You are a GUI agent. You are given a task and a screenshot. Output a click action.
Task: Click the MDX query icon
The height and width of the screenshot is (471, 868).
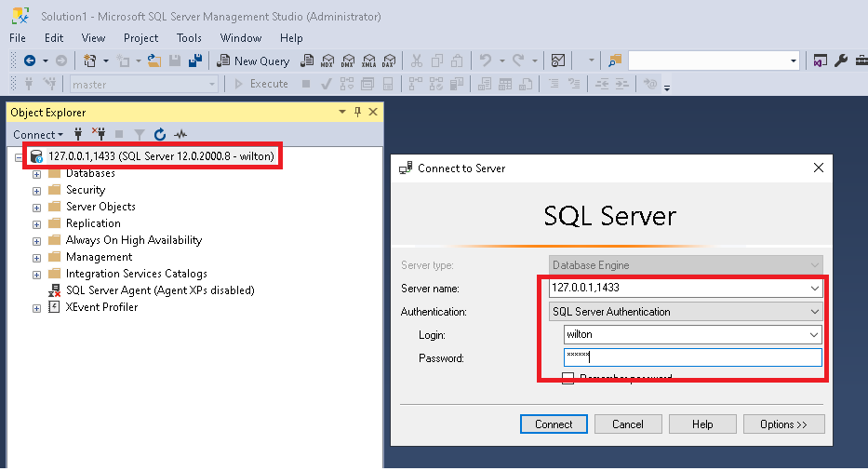[327, 61]
